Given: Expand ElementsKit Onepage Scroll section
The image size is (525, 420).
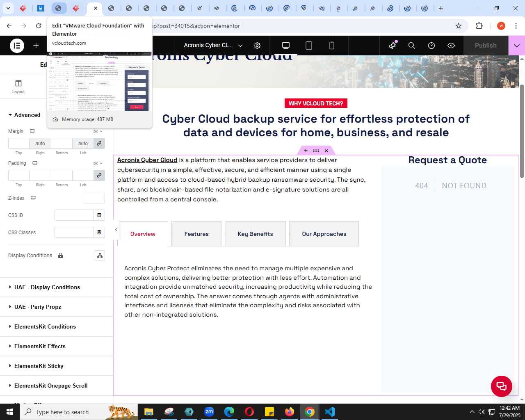Looking at the screenshot, I should (57, 386).
